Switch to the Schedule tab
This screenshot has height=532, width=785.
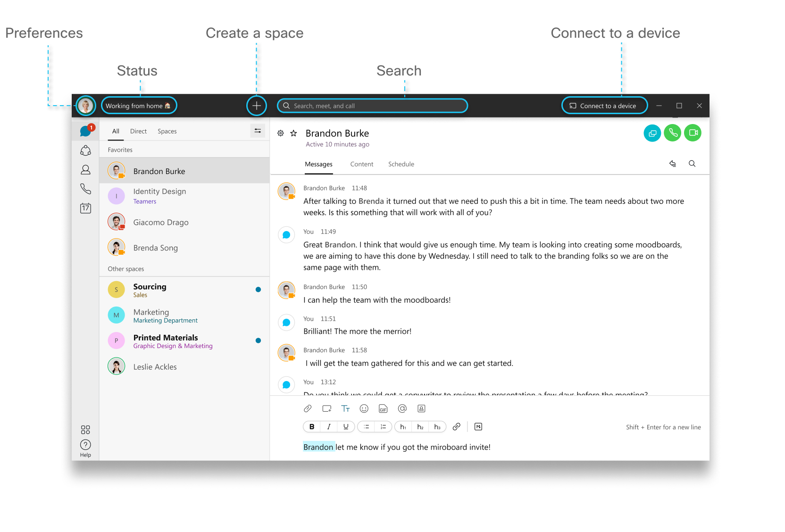tap(401, 164)
